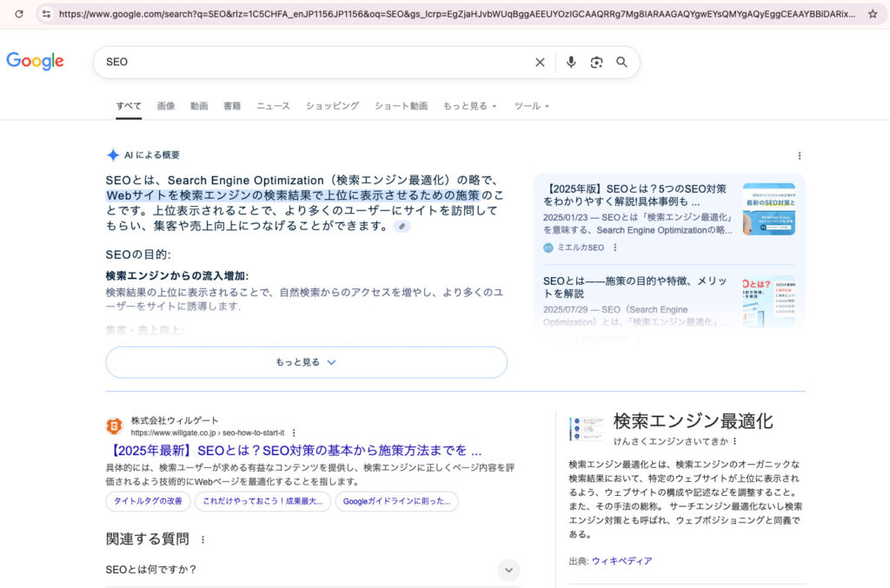Viewport: 890px width, 588px height.
Task: Expand the もっと見る tab dropdown
Action: [469, 106]
